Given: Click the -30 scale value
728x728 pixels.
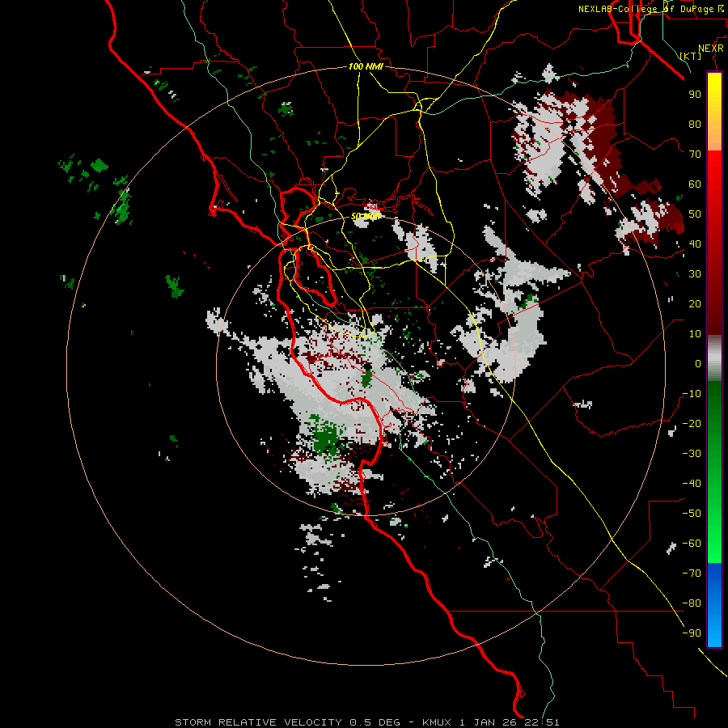Looking at the screenshot, I should tap(692, 454).
